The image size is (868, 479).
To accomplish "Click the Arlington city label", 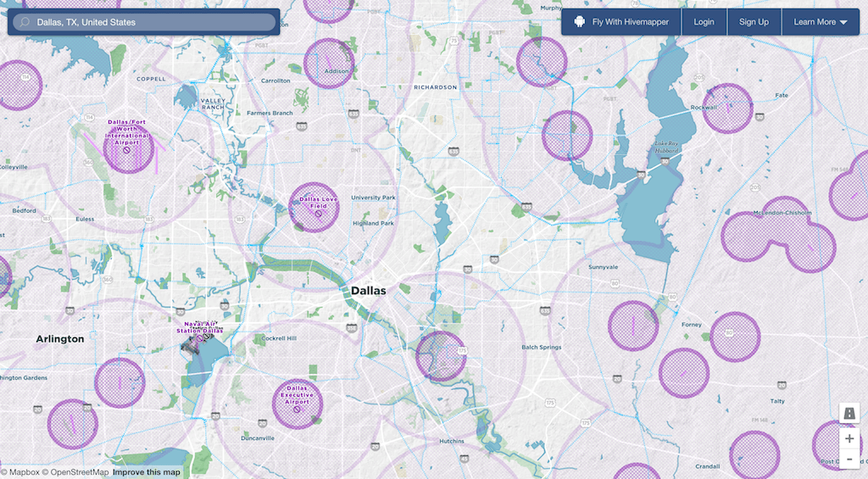I will [x=60, y=339].
